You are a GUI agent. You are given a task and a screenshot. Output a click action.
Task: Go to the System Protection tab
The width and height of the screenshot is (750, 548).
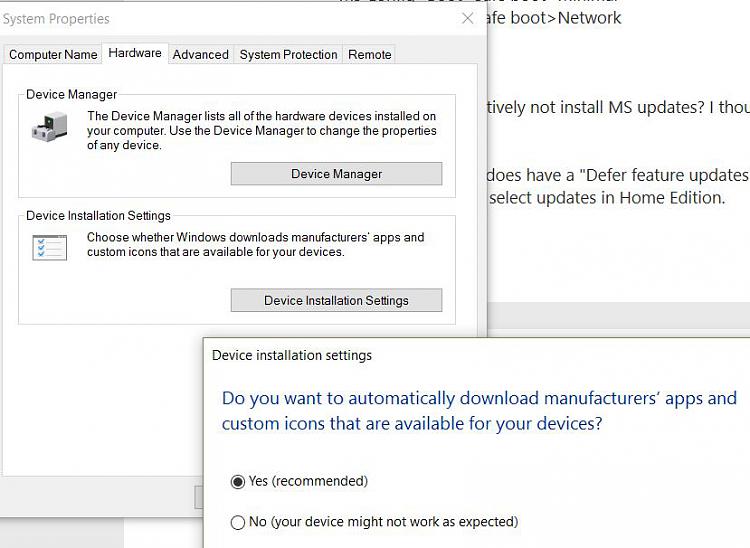[288, 55]
